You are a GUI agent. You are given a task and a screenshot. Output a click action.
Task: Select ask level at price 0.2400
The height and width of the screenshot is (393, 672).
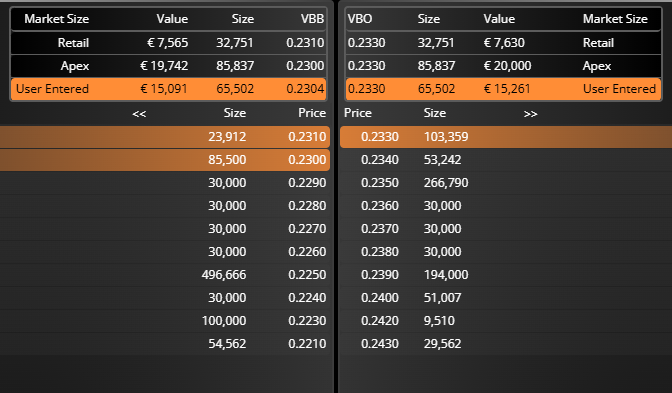point(506,298)
